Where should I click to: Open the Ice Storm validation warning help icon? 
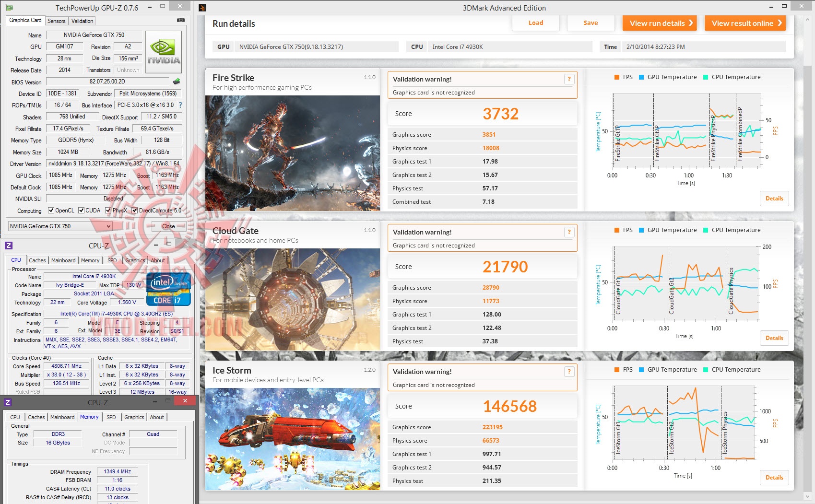(569, 372)
